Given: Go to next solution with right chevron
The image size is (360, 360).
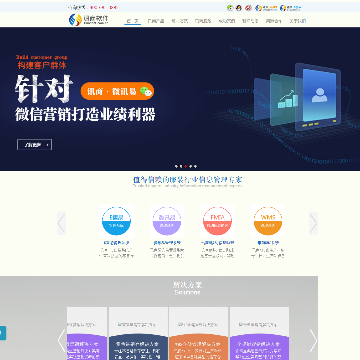Looking at the screenshot, I should [313, 341].
